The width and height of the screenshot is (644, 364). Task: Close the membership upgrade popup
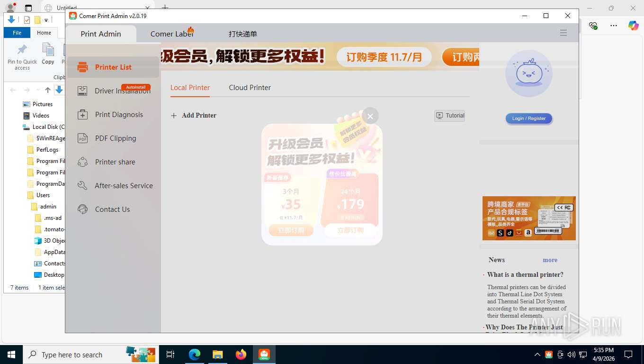pyautogui.click(x=370, y=116)
